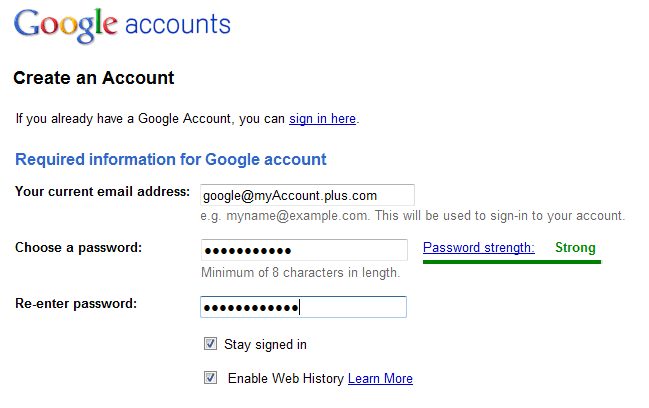649x408 pixels.
Task: Open the Web History "Learn More" link
Action: tap(380, 379)
